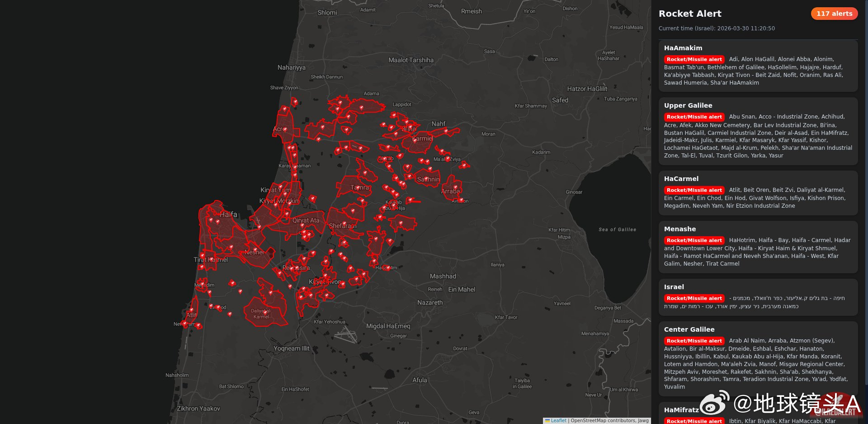Select the Menashe alert card heading
Viewport: 868px width, 424px height.
tap(680, 229)
